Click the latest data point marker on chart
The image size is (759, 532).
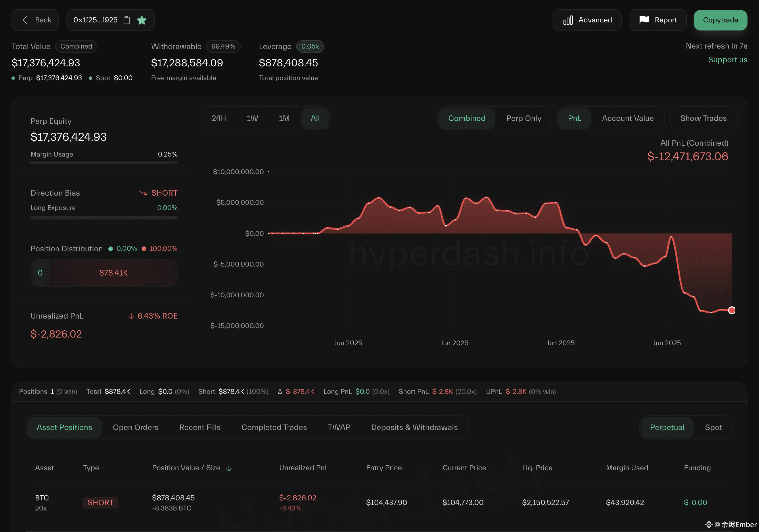pos(732,310)
